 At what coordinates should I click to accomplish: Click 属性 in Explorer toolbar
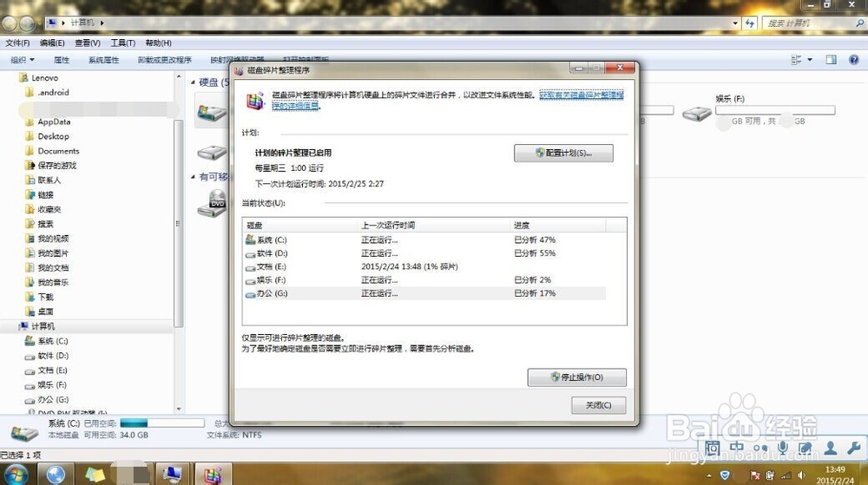click(x=62, y=60)
